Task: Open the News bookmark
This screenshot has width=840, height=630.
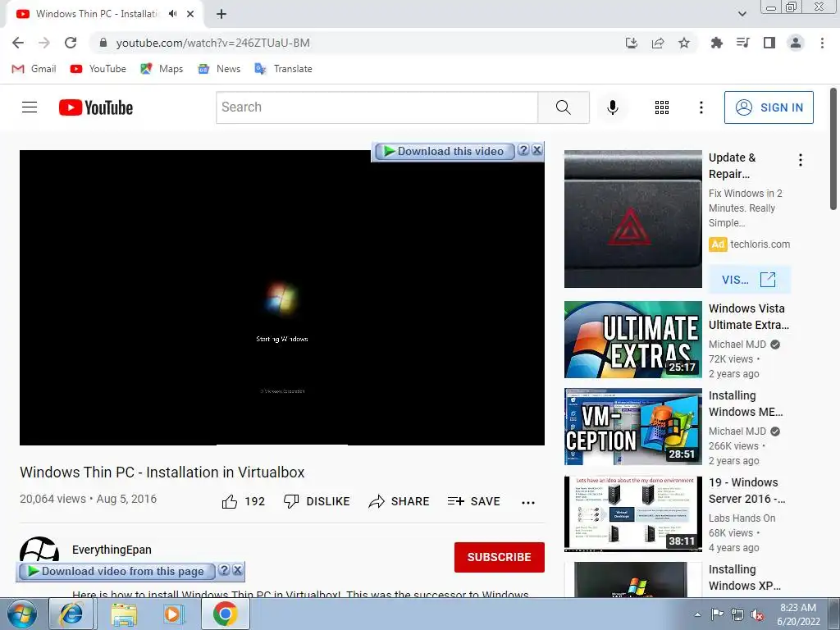Action: [219, 69]
